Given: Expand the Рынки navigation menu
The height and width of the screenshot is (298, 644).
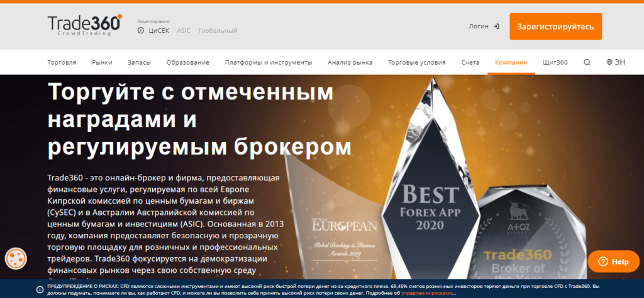Looking at the screenshot, I should [102, 62].
